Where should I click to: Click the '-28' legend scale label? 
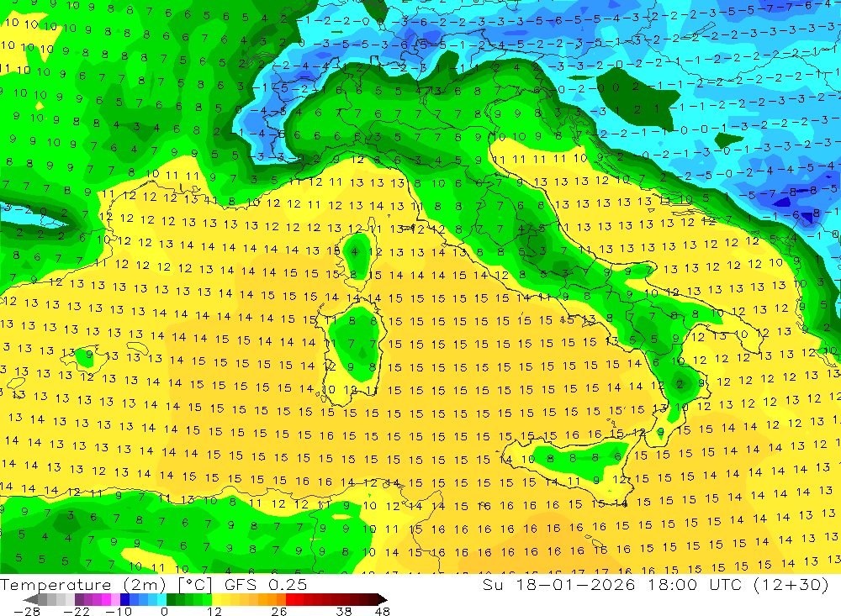(27, 612)
